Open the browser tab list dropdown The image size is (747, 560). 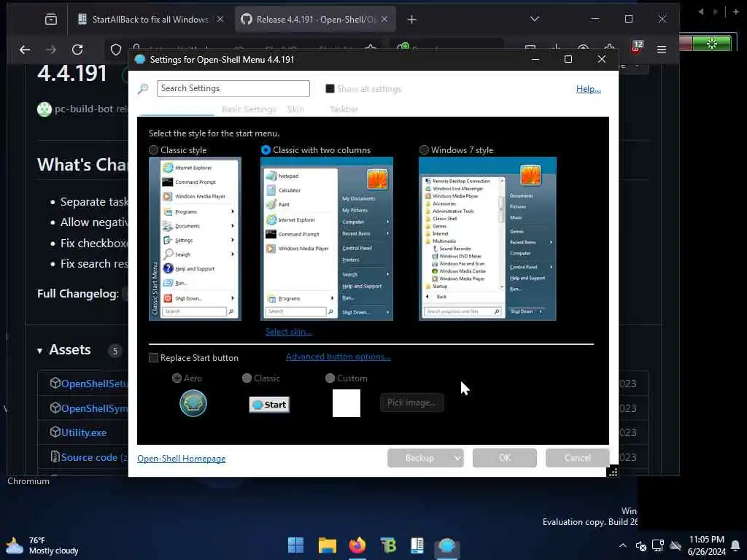point(535,19)
